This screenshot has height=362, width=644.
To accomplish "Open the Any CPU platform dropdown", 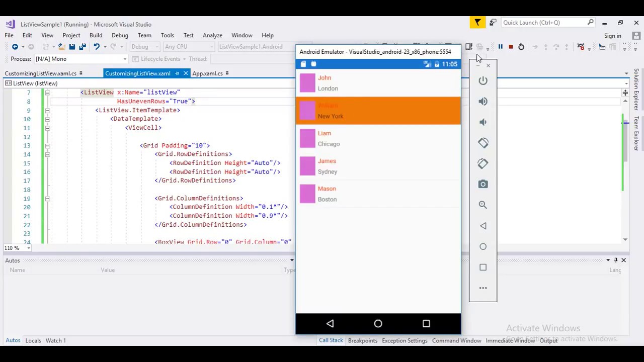I will click(189, 47).
